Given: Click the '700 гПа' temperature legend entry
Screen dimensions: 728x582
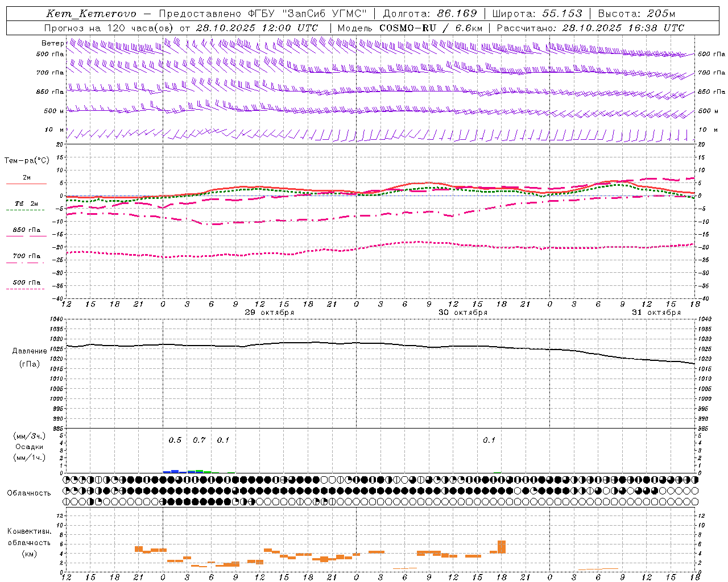Looking at the screenshot, I should (26, 259).
